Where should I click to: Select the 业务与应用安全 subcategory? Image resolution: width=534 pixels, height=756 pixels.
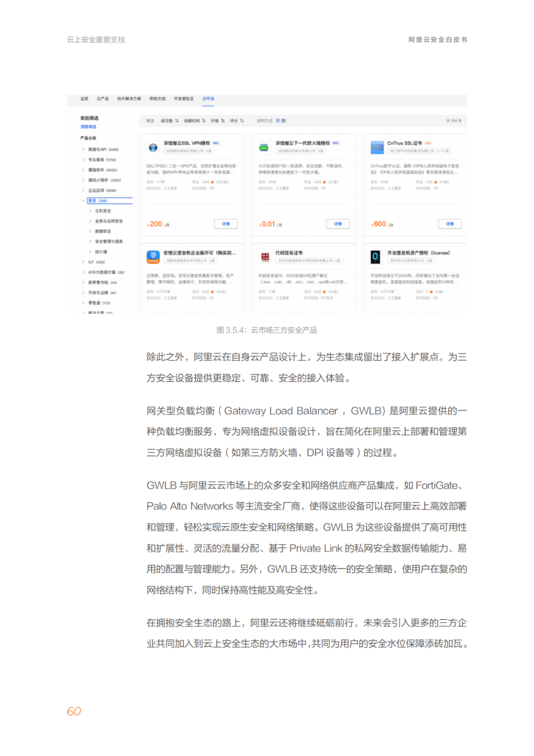(x=109, y=221)
